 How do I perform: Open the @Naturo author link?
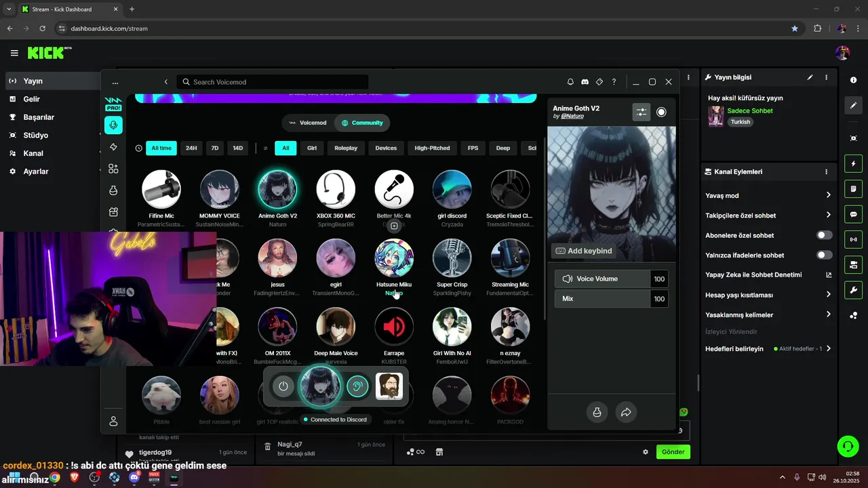[x=572, y=116]
